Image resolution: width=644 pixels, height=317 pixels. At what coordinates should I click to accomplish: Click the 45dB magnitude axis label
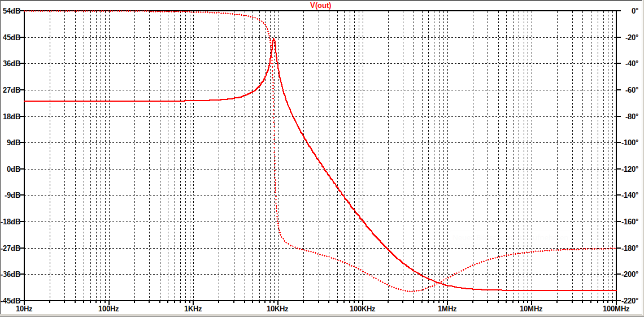[x=11, y=37]
